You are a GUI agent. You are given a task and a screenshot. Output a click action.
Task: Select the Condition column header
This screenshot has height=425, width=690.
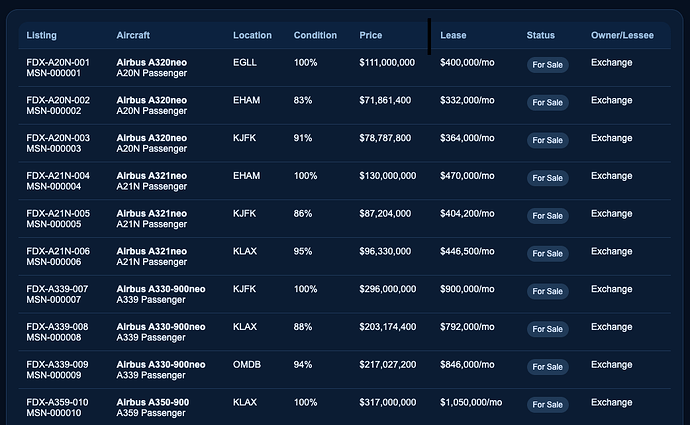(x=315, y=35)
